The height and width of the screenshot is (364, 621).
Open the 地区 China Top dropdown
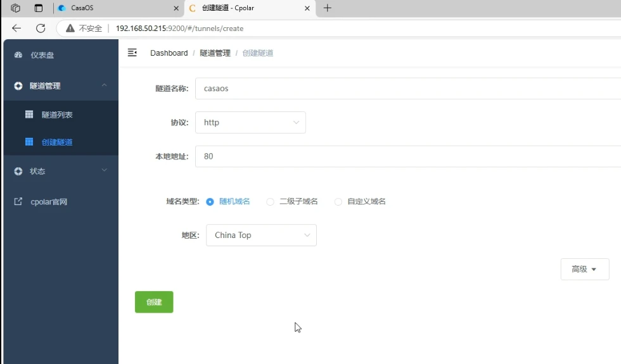click(261, 235)
